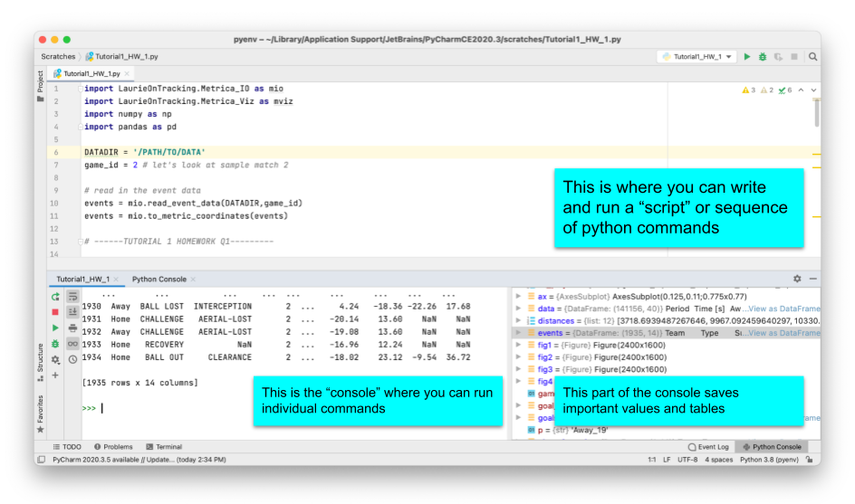Expand the events DataFrame variable
This screenshot has height=504, width=855.
tap(519, 333)
